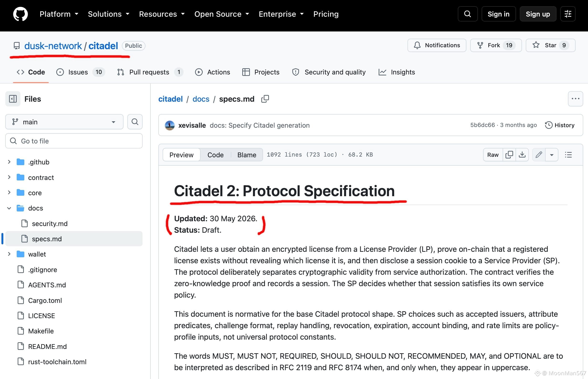Open the site search magnifier button
The height and width of the screenshot is (379, 588).
point(468,14)
